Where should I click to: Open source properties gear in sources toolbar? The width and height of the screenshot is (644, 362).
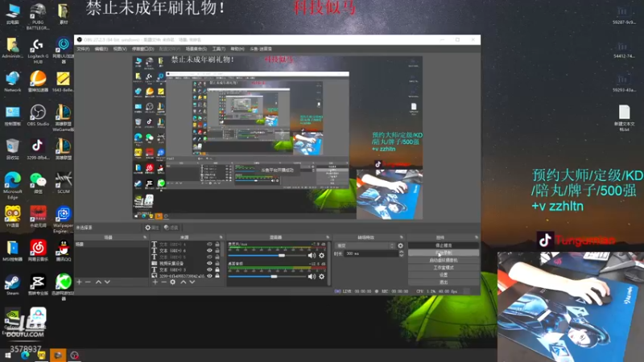(173, 282)
